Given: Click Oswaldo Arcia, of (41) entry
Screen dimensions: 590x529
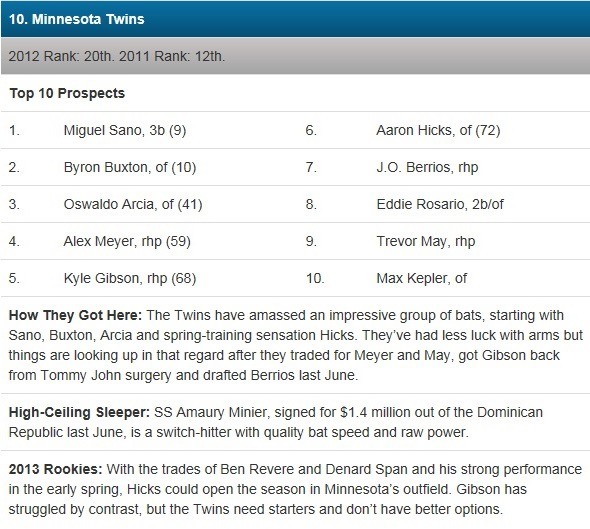Looking at the screenshot, I should coord(133,204).
